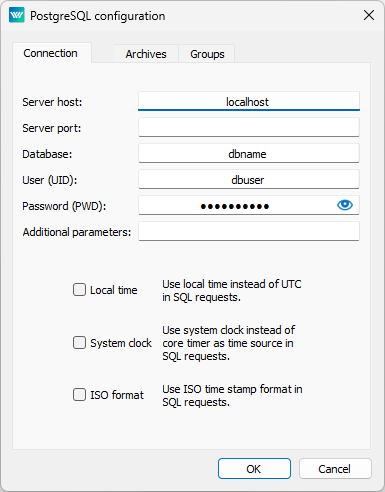
Task: Enable the Local time checkbox
Action: pyautogui.click(x=79, y=290)
